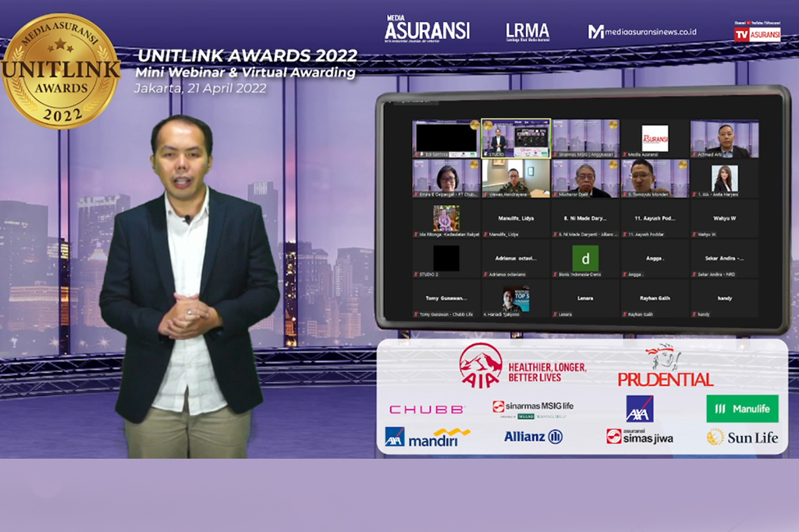
Task: Select the Emira E Oepangat video tile
Action: [446, 179]
